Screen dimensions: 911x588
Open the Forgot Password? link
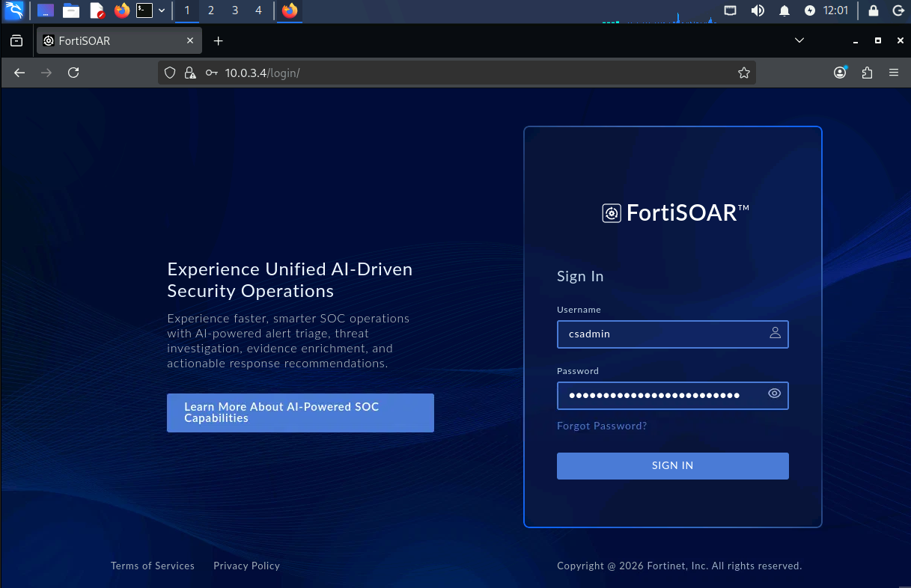click(602, 426)
